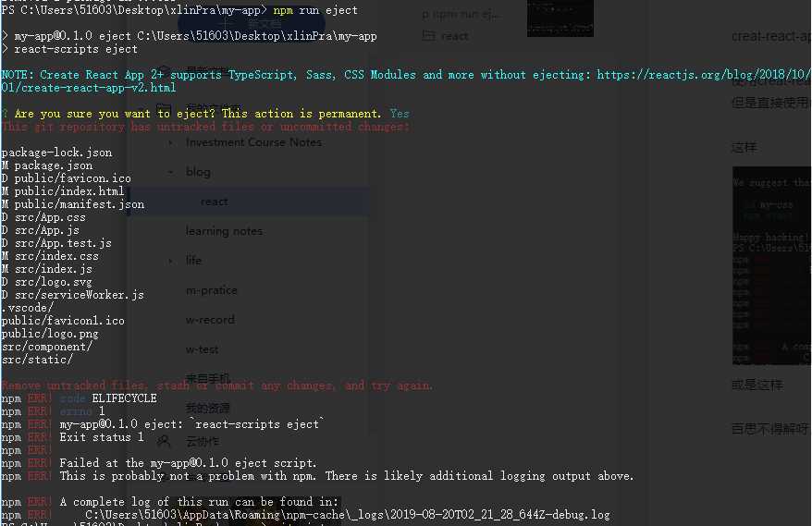Click red 'Remove untracked files, stash or commit' line
Screen dimensions: 812x526
[217, 385]
